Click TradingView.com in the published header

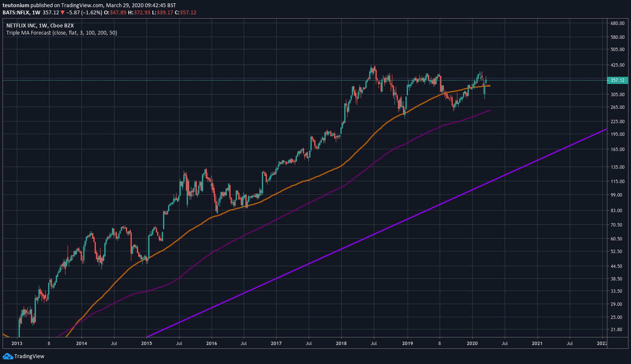pos(82,5)
